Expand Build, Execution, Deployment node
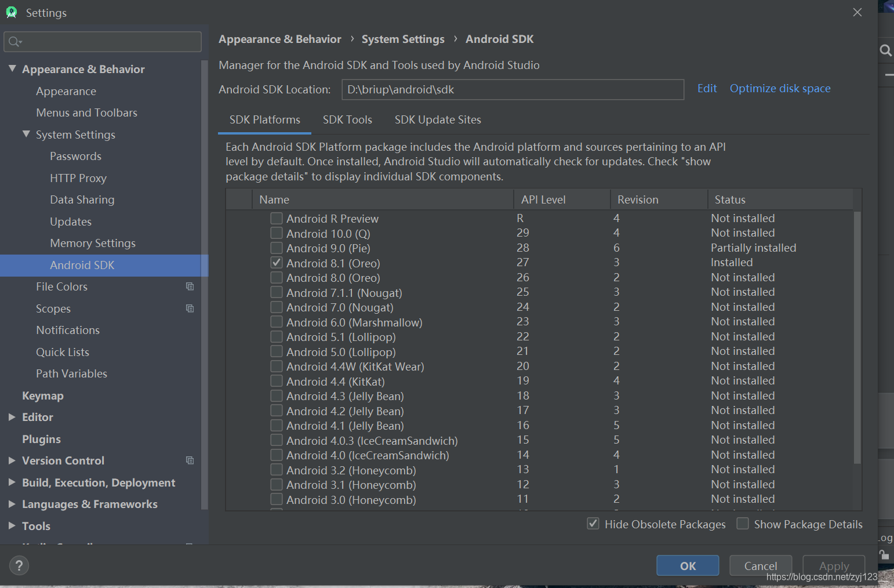The image size is (894, 588). click(x=12, y=482)
